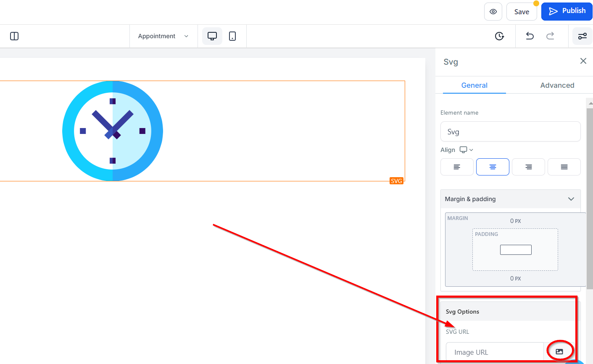The height and width of the screenshot is (364, 593).
Task: Switch to the General tab
Action: (x=474, y=85)
